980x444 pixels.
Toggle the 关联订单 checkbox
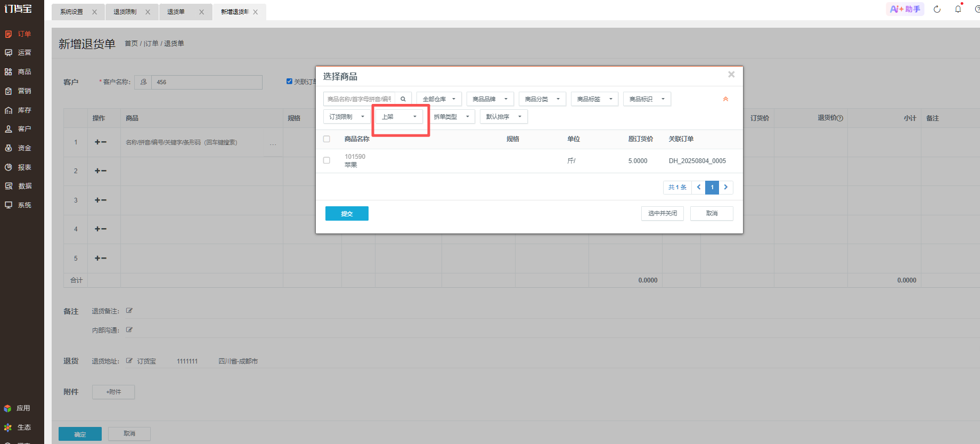289,82
